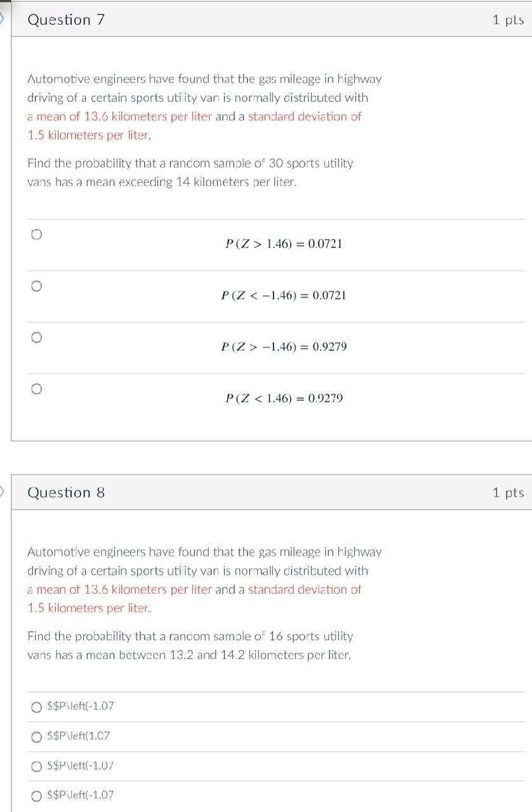Image resolution: width=532 pixels, height=812 pixels.
Task: Choose the $$P\left(1.07 option in Question 8
Action: pos(36,736)
